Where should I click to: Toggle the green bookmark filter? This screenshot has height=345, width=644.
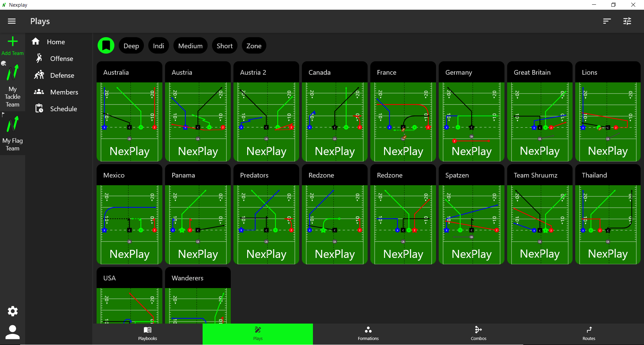pyautogui.click(x=106, y=46)
